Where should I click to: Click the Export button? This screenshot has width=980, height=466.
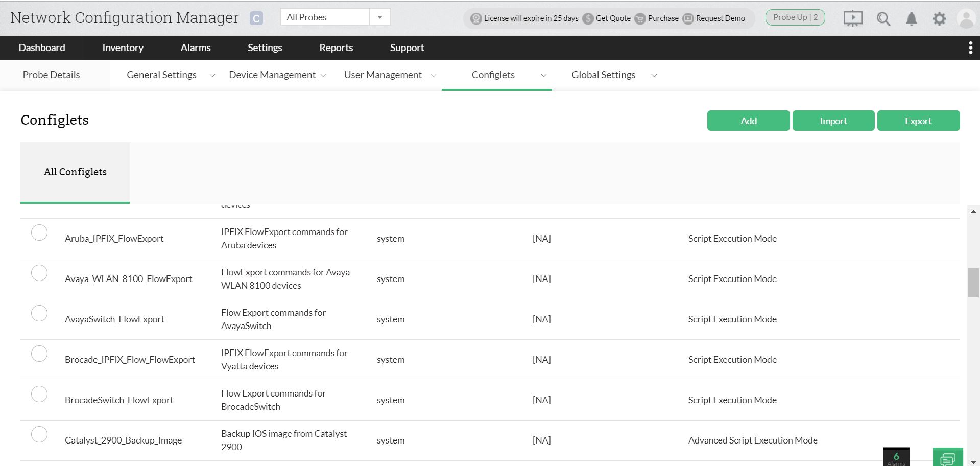[x=918, y=121]
